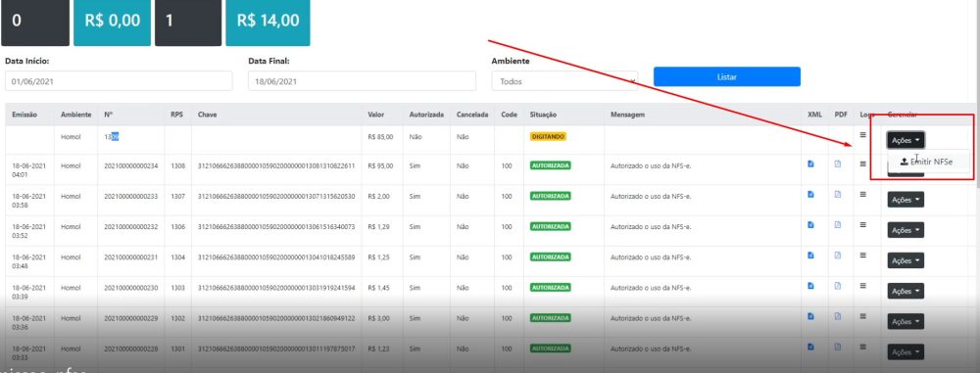Image resolution: width=980 pixels, height=373 pixels.
Task: Open PDF of RPS 1302 invoice
Action: (x=838, y=316)
